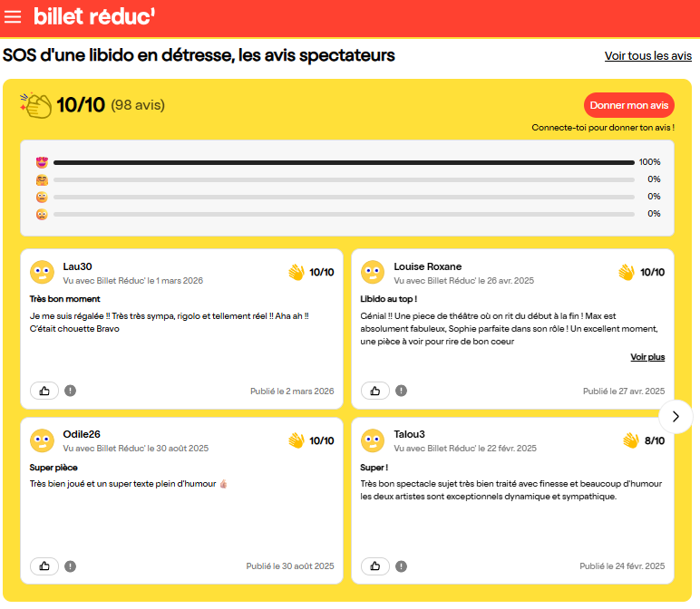Like Lau30's review with thumbs up

tap(44, 391)
